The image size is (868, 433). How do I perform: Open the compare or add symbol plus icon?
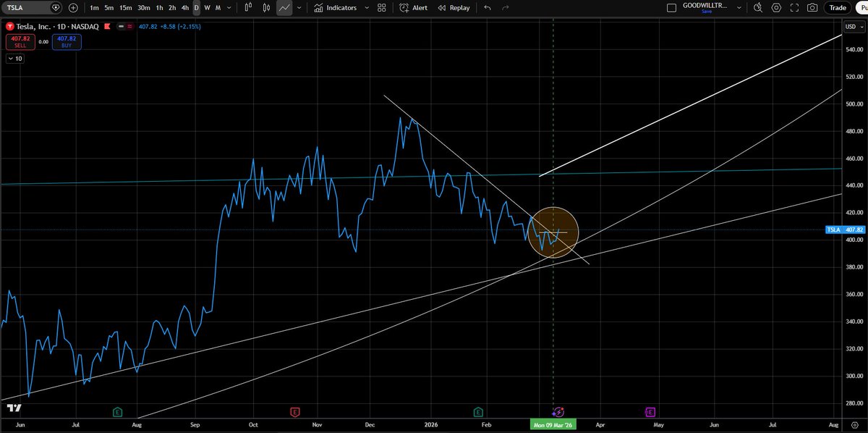73,8
